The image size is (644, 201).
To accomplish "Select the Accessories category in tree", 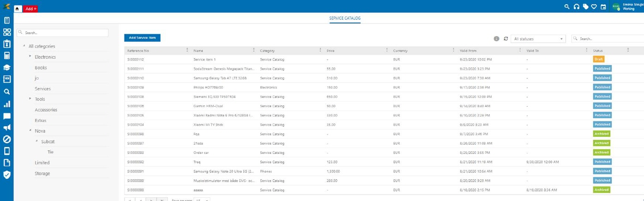I will click(46, 110).
